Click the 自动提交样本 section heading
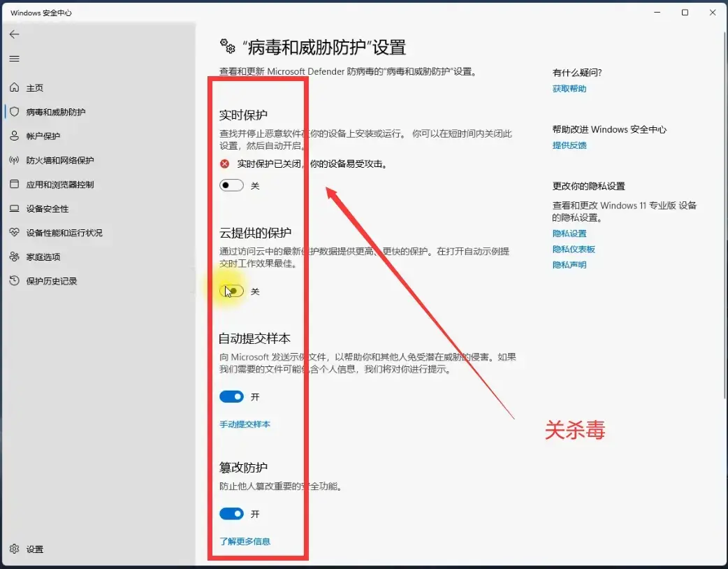The height and width of the screenshot is (569, 728). (x=254, y=338)
